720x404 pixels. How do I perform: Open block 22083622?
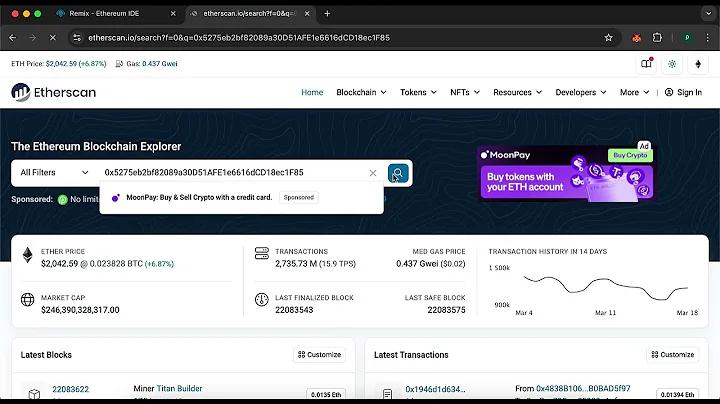71,389
